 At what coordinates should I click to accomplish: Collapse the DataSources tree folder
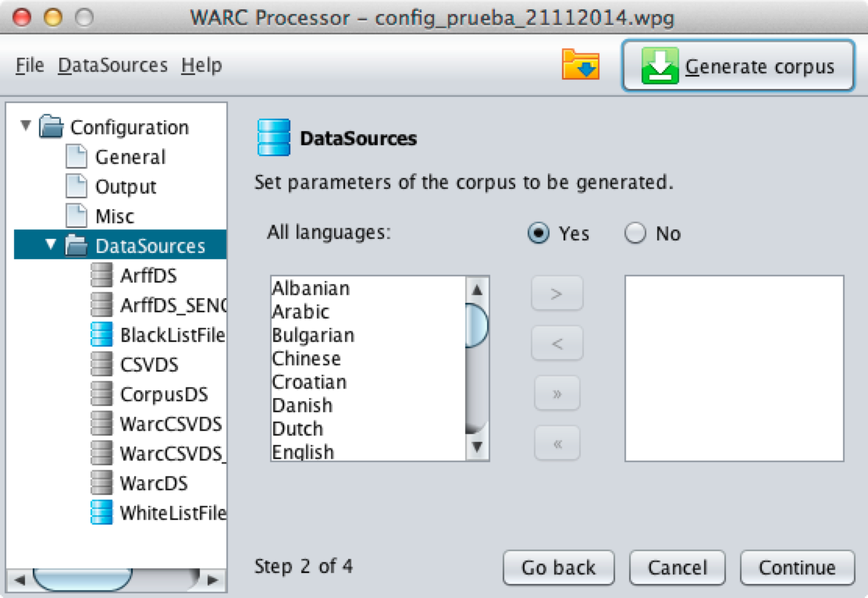pyautogui.click(x=52, y=245)
